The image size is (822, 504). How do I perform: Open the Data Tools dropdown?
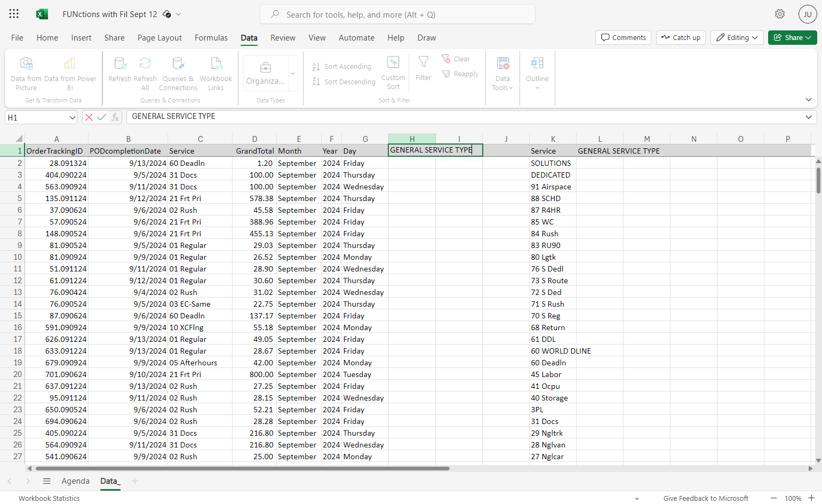point(502,73)
